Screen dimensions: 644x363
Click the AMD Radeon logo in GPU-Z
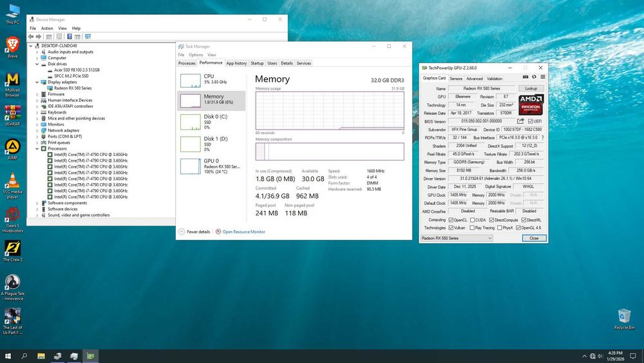point(531,104)
